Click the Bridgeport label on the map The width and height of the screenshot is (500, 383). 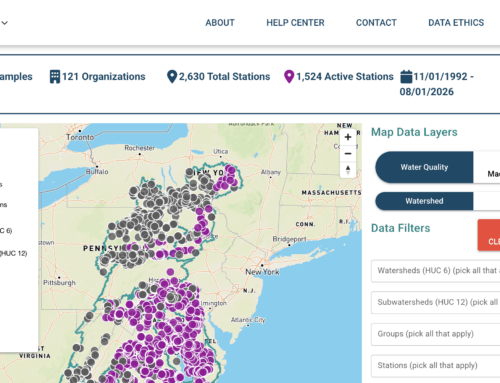(x=289, y=239)
